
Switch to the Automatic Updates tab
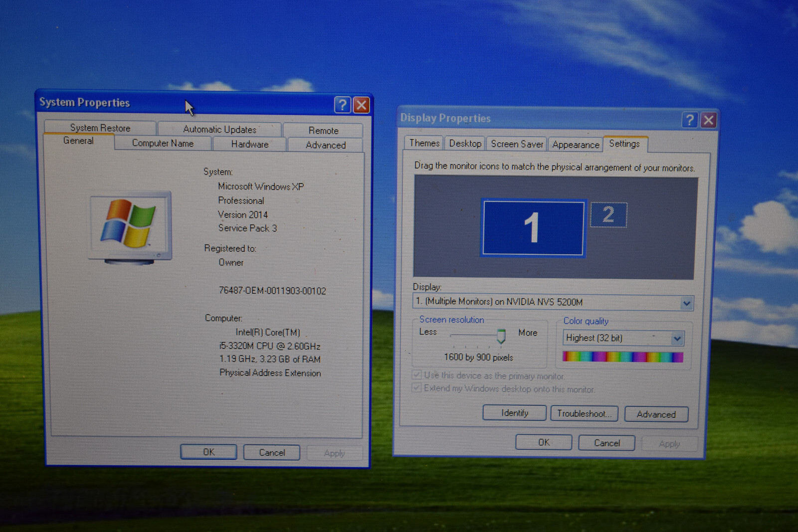(219, 129)
